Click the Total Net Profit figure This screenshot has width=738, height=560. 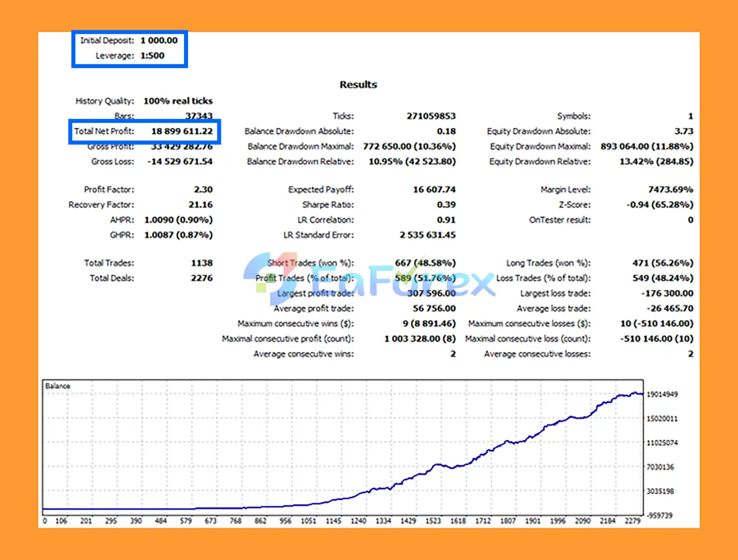point(182,131)
